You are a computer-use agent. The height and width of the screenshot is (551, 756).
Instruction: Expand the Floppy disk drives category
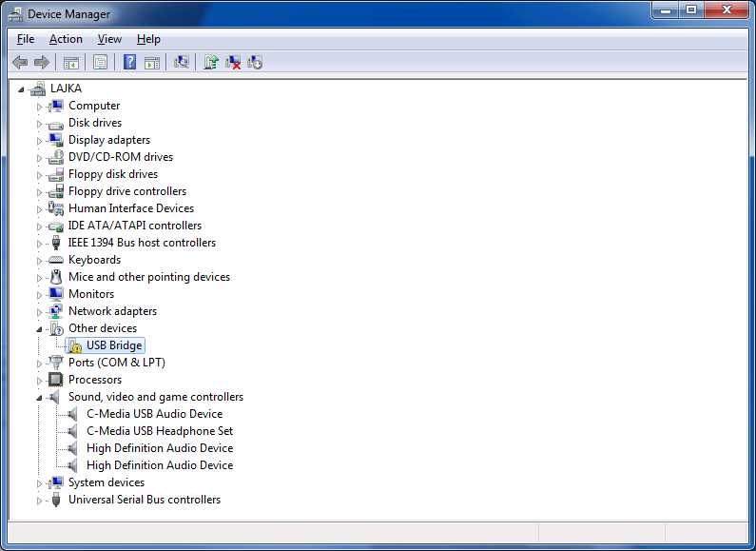click(x=40, y=175)
